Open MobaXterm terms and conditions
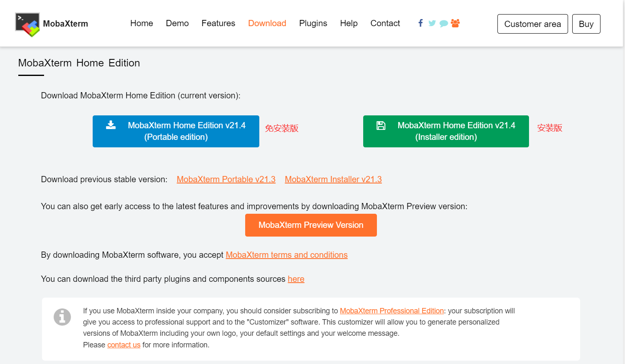 coord(286,254)
